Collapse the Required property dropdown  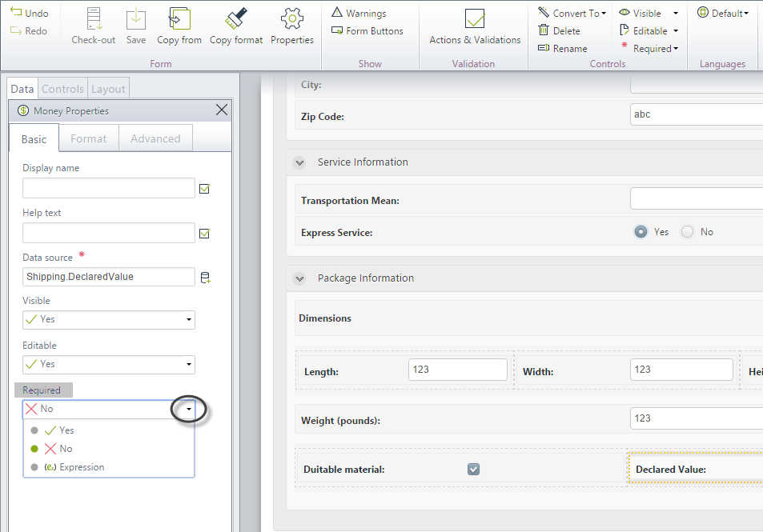click(189, 409)
